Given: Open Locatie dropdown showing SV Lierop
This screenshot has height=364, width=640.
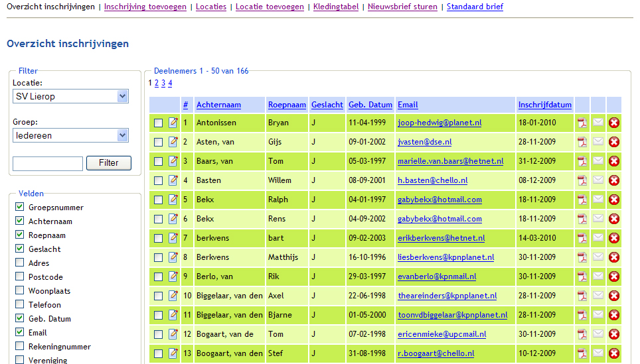Looking at the screenshot, I should pyautogui.click(x=70, y=96).
